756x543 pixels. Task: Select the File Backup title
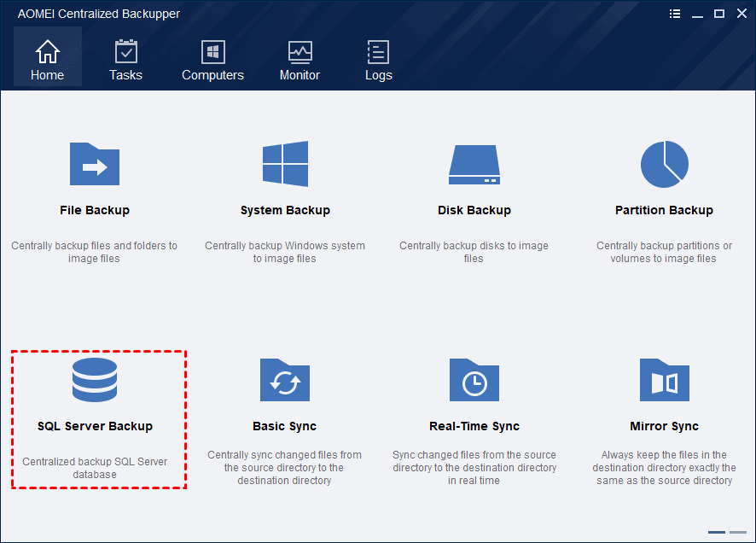(x=95, y=210)
